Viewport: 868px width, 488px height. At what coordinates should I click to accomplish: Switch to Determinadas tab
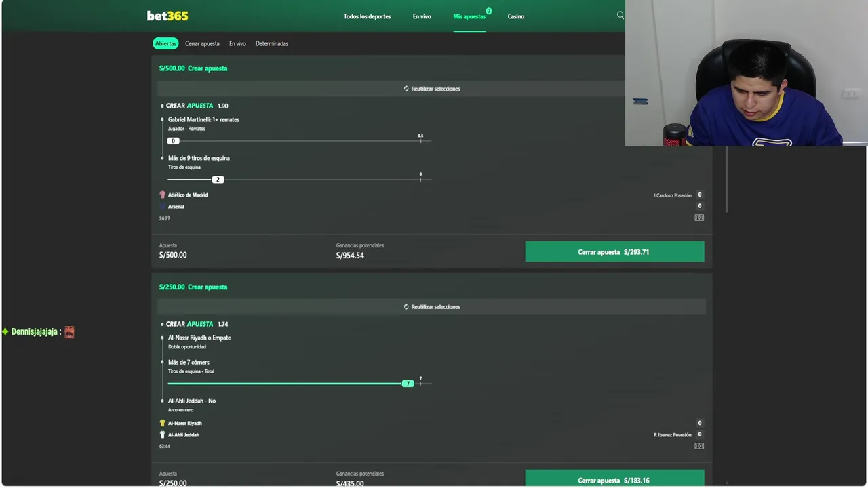272,43
